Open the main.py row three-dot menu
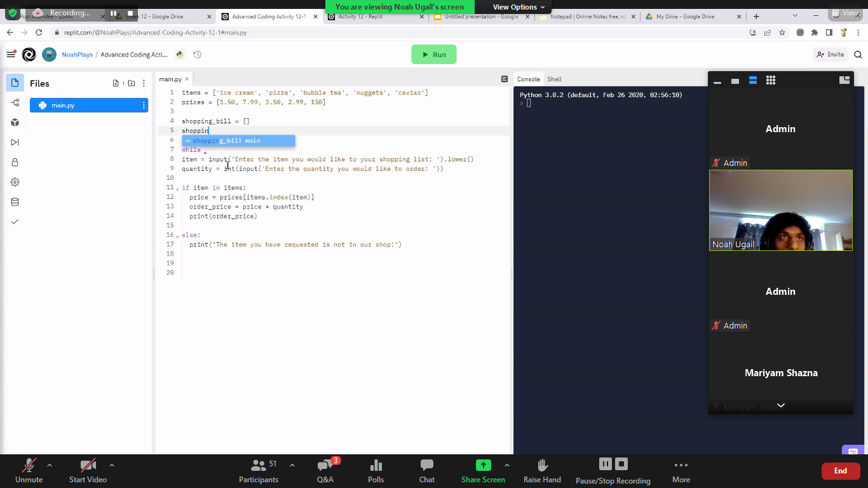Image resolution: width=868 pixels, height=488 pixels. click(x=144, y=105)
